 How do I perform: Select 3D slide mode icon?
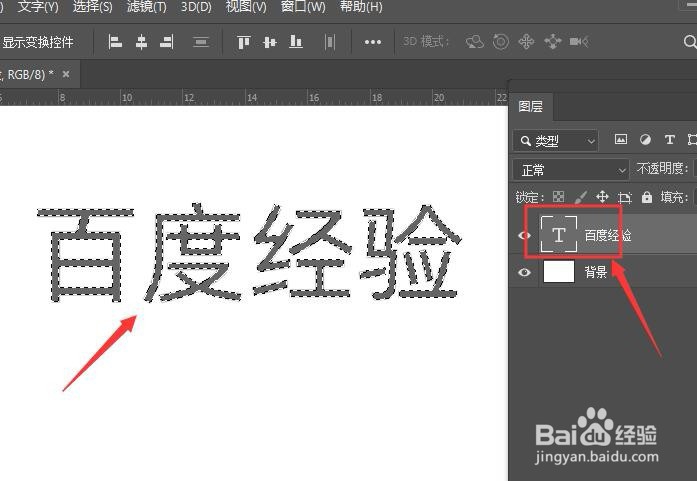point(553,42)
